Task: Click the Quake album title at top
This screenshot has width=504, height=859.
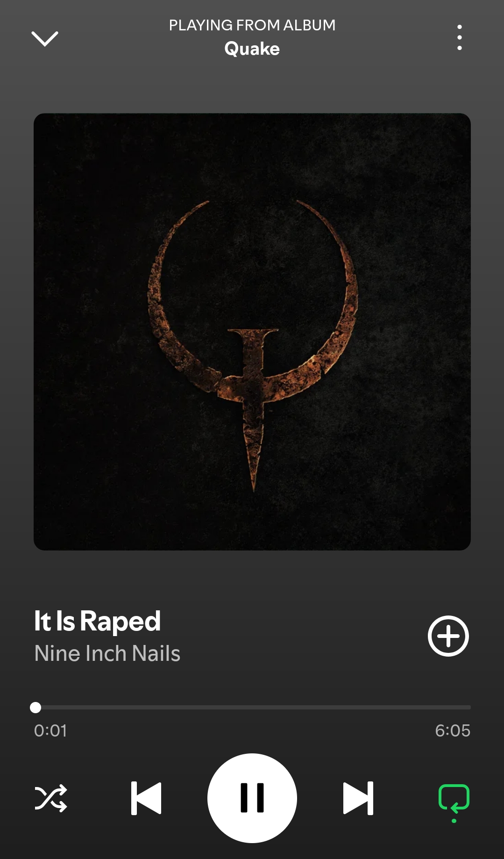Action: coord(252,49)
